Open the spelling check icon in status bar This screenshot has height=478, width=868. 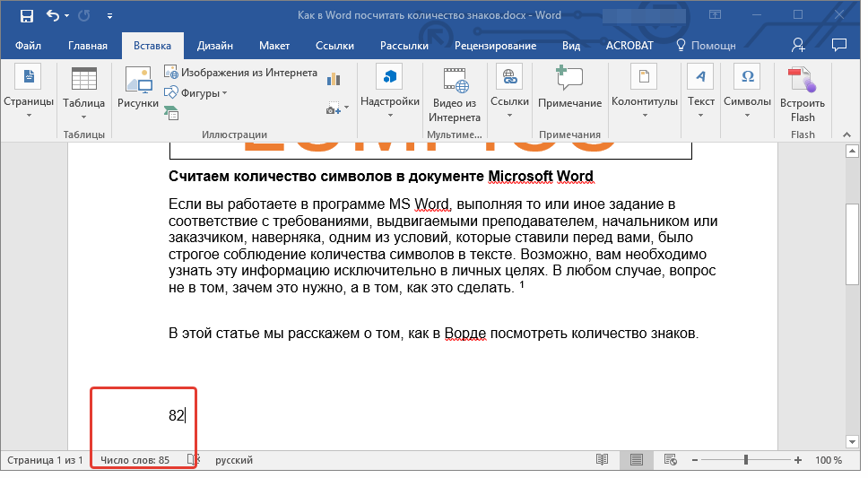pos(191,460)
